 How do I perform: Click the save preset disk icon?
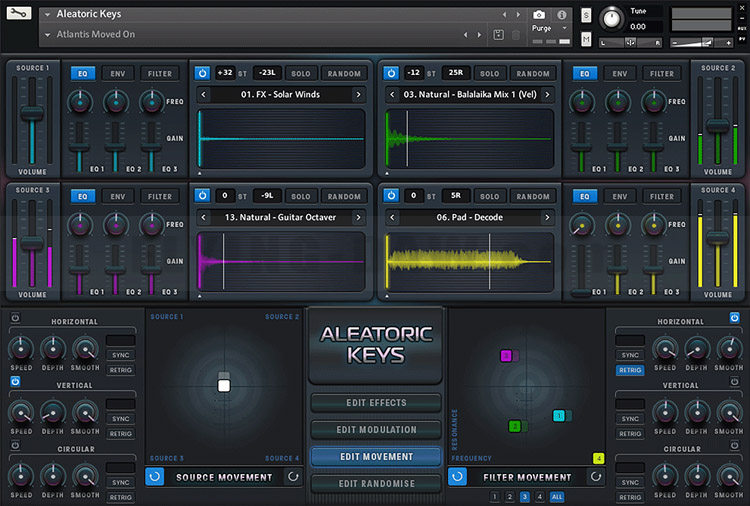499,35
